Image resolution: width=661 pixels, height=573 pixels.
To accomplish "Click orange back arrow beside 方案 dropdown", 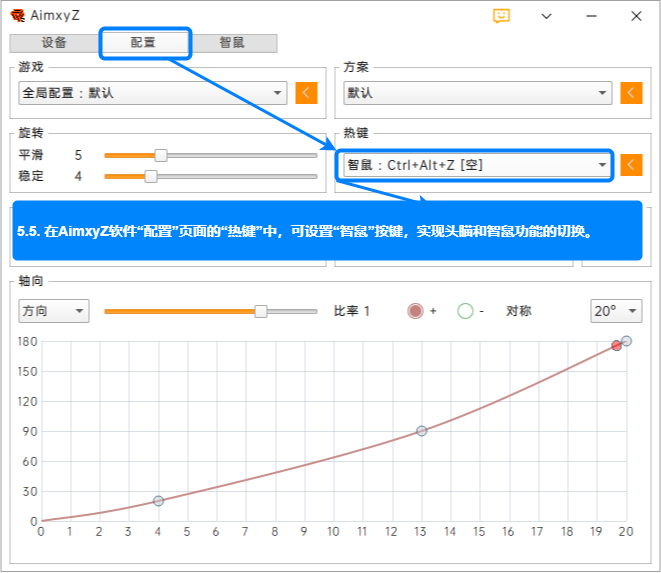I will pyautogui.click(x=631, y=93).
